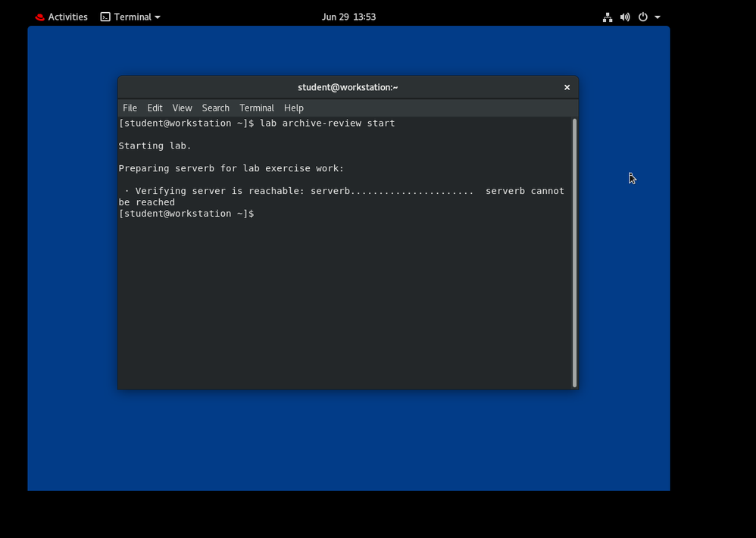Image resolution: width=756 pixels, height=538 pixels.
Task: Click the student@workstation:~ title bar
Action: pos(348,87)
